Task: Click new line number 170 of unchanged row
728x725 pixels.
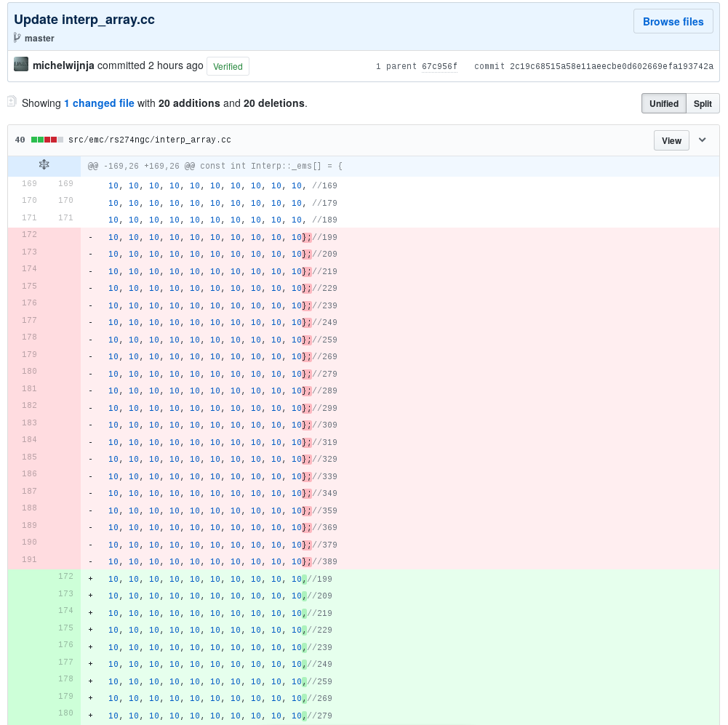Action: point(65,201)
